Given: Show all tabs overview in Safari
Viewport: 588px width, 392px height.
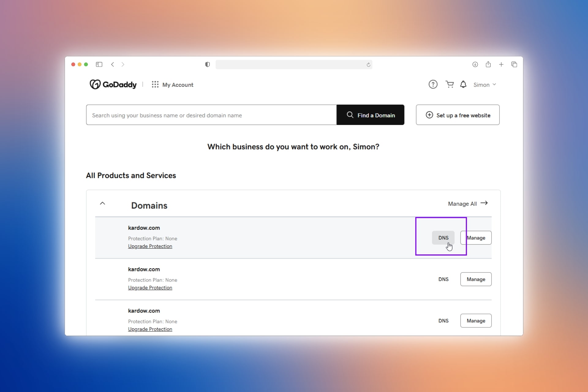Looking at the screenshot, I should (514, 64).
